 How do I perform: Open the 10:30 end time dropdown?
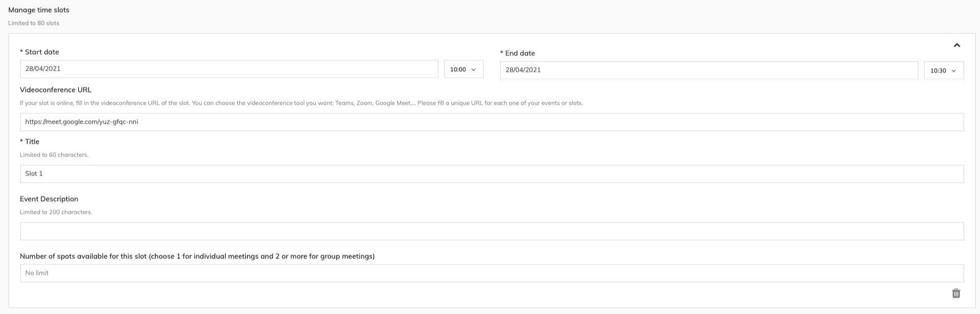[943, 71]
